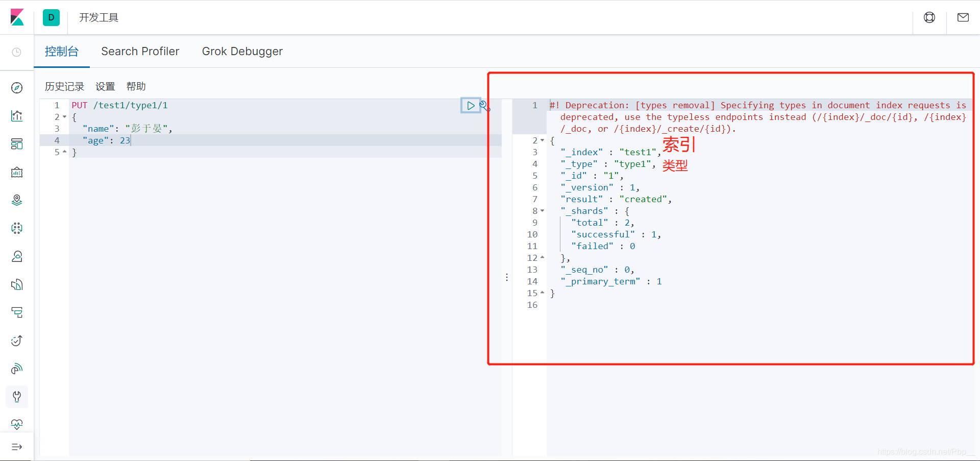Open the request options wrench icon

[x=485, y=106]
